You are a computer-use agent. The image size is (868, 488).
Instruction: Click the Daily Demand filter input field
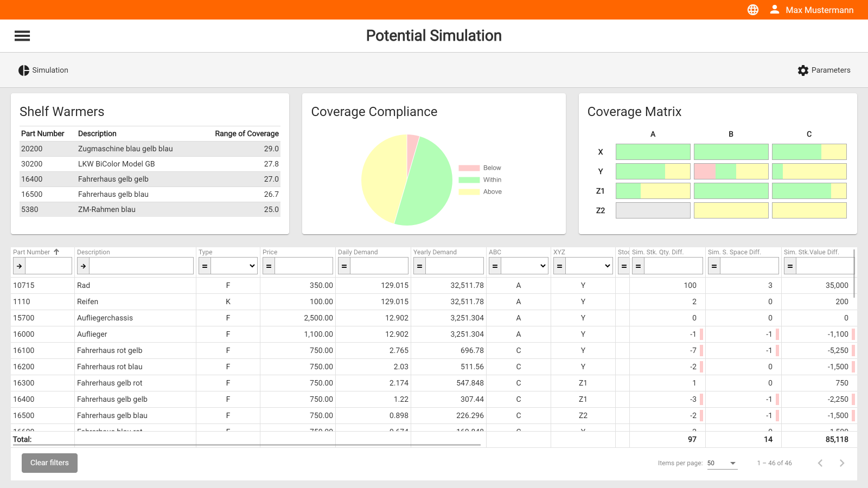[379, 266]
